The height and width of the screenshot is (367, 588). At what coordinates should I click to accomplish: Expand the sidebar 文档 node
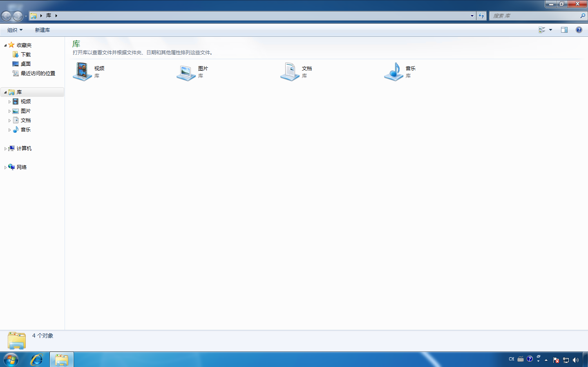[x=9, y=120]
